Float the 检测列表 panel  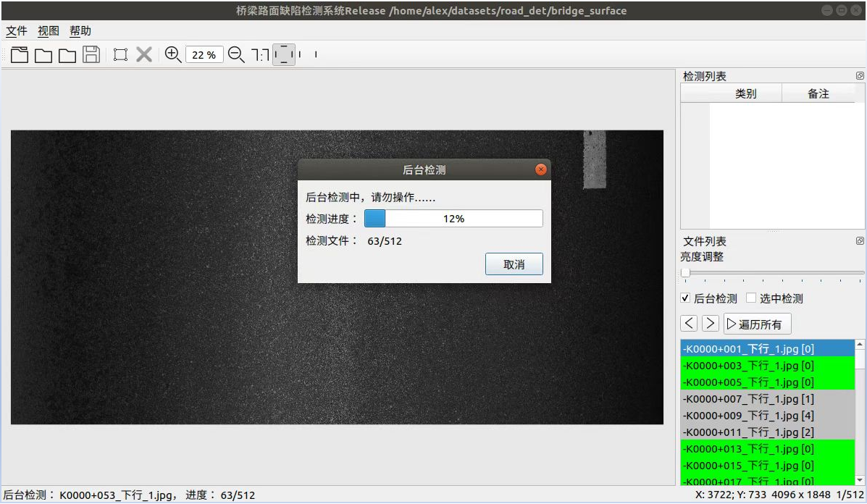[x=860, y=76]
